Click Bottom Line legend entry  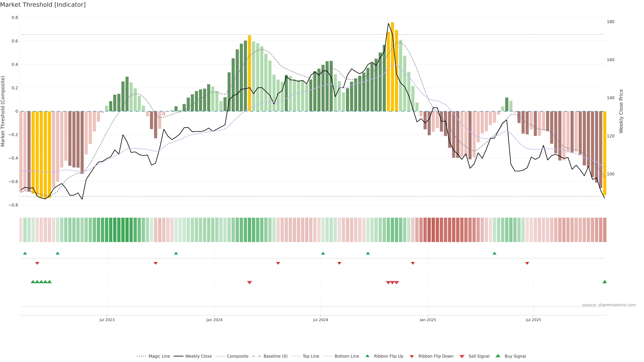(x=346, y=356)
